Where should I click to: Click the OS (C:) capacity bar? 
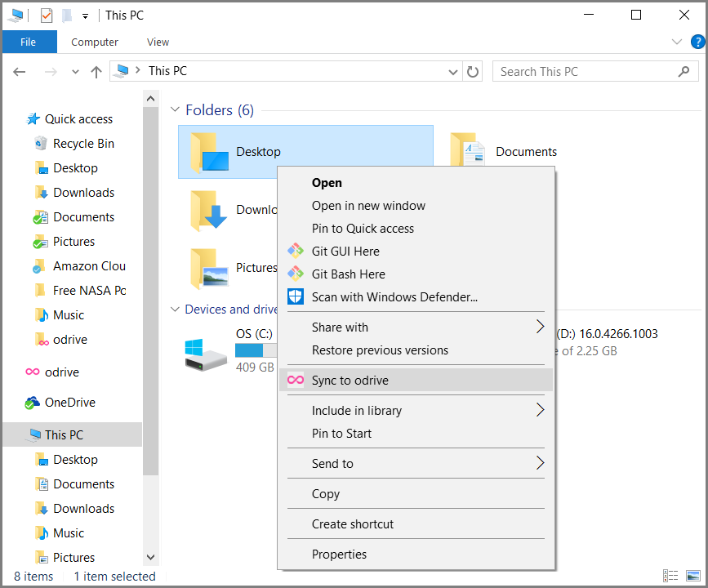[x=256, y=350]
